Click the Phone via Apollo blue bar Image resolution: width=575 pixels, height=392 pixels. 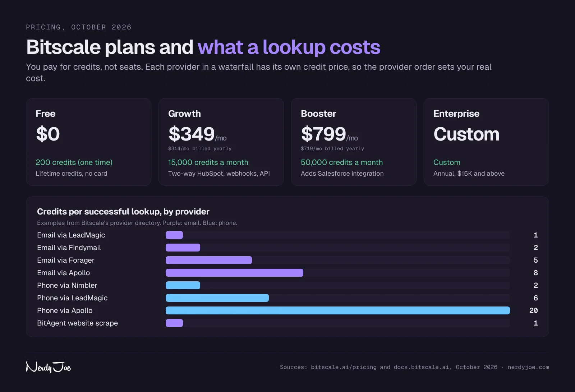point(338,310)
